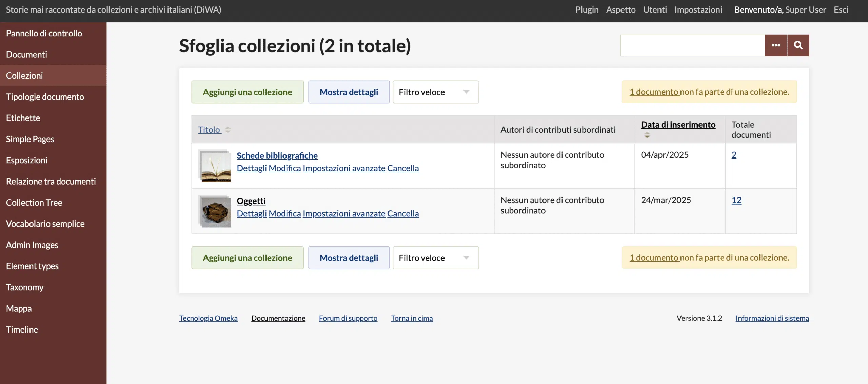Click Cancella for Oggetti
The width and height of the screenshot is (868, 384).
tap(403, 214)
